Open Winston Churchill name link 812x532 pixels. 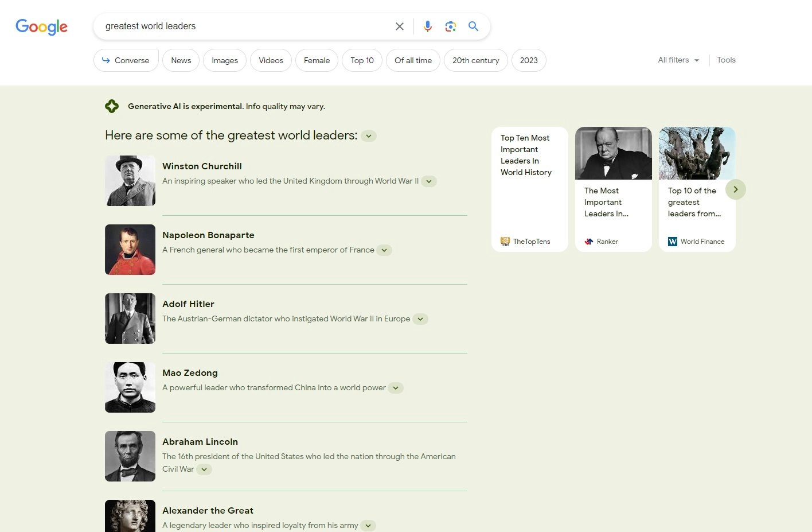pyautogui.click(x=202, y=166)
